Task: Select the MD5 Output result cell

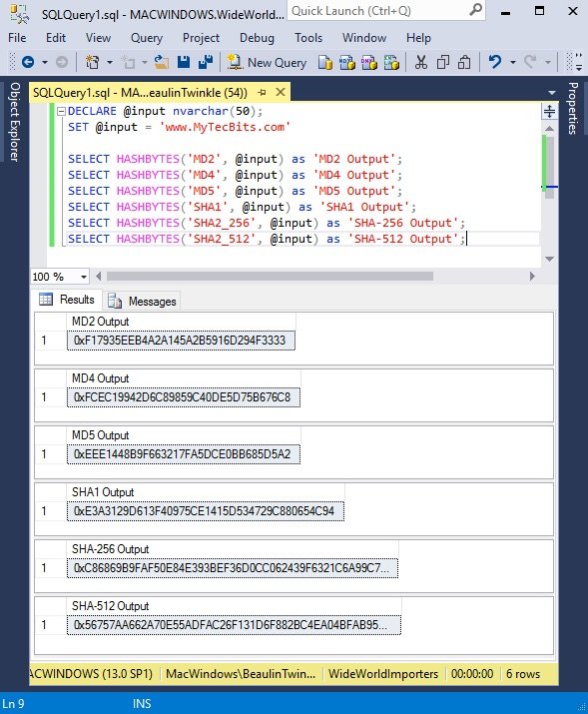Action: tap(184, 454)
